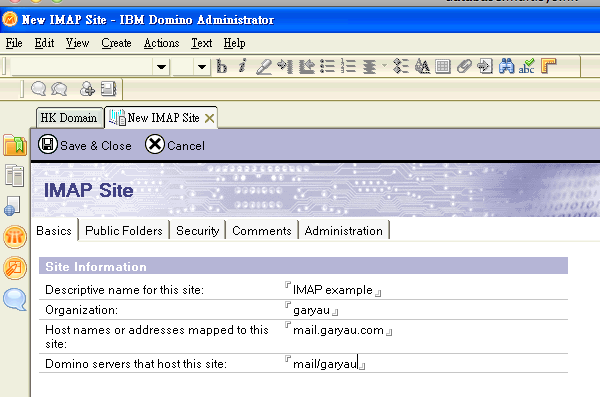The image size is (600, 397).
Task: Open the Edit menu
Action: coord(44,43)
